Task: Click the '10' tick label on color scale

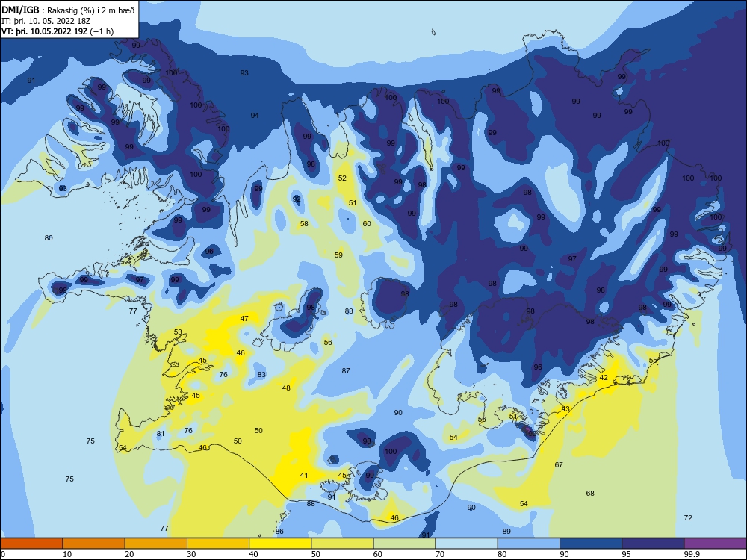Action: [67, 554]
